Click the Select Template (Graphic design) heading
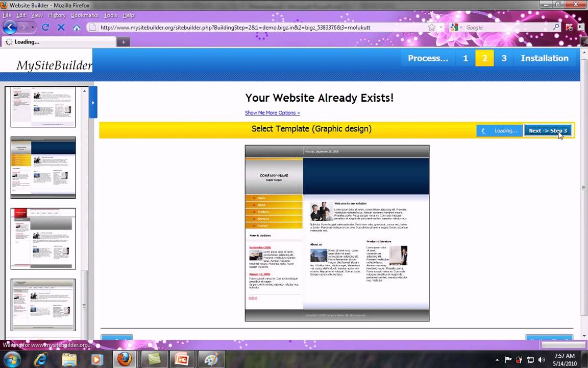The width and height of the screenshot is (588, 368). pos(311,129)
